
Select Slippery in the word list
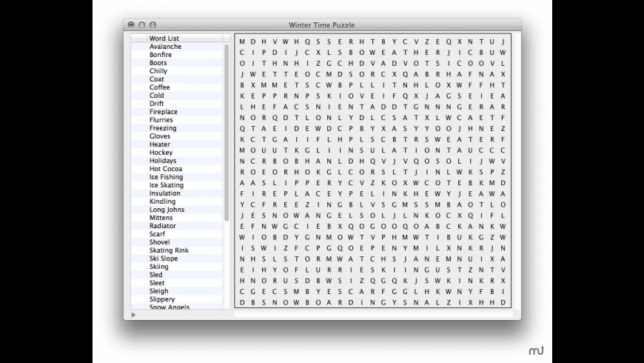click(177, 299)
